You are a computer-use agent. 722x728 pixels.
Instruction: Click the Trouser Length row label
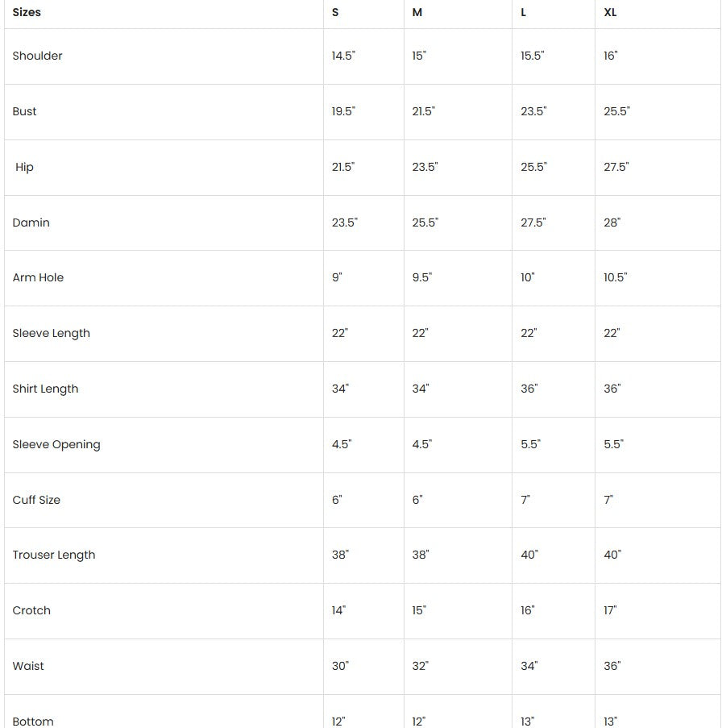[53, 555]
